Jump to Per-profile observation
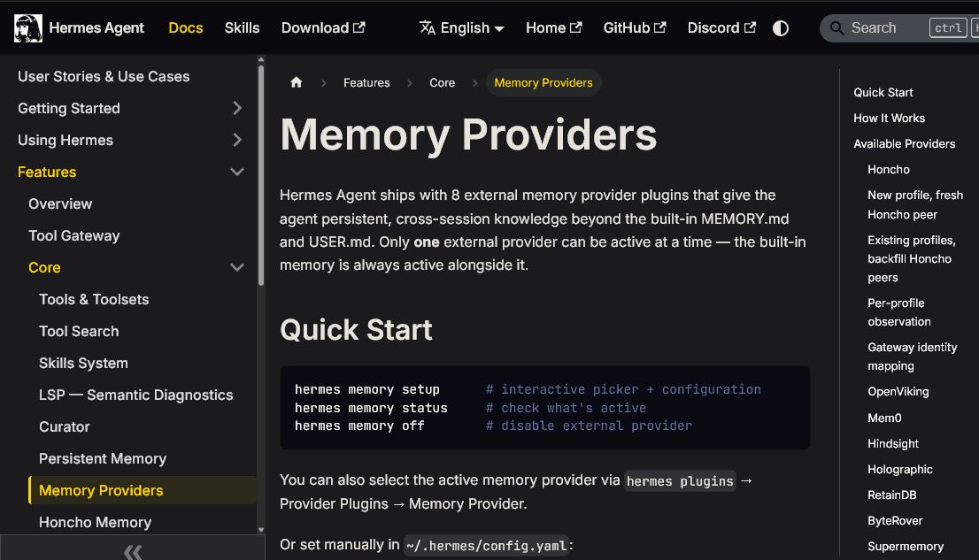Image resolution: width=979 pixels, height=560 pixels. pos(899,312)
